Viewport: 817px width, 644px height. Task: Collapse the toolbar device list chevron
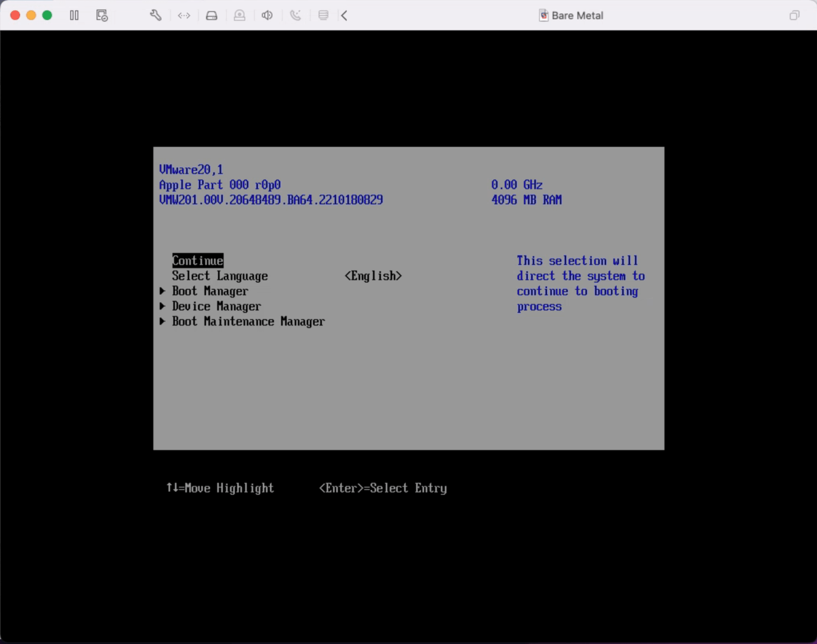tap(345, 16)
